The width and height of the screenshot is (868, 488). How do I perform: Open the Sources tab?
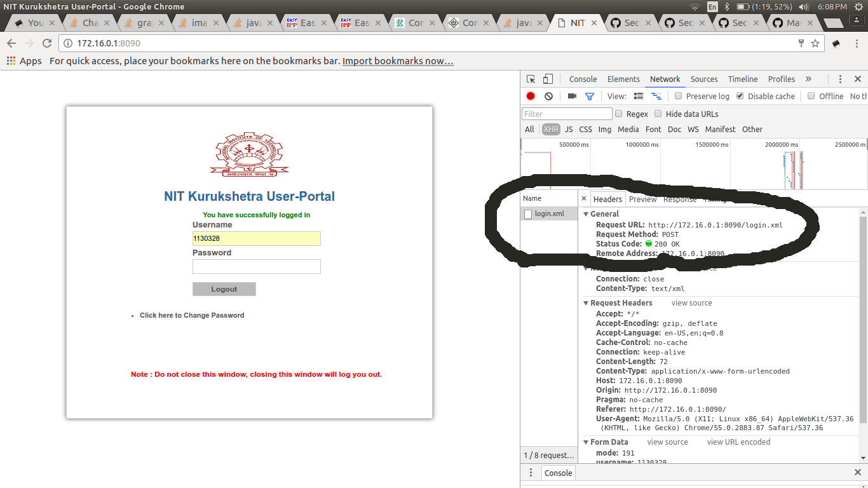pos(704,79)
